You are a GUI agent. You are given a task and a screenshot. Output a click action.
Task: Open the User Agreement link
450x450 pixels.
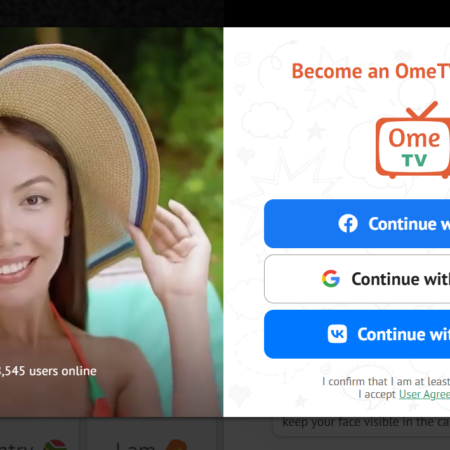tap(424, 394)
